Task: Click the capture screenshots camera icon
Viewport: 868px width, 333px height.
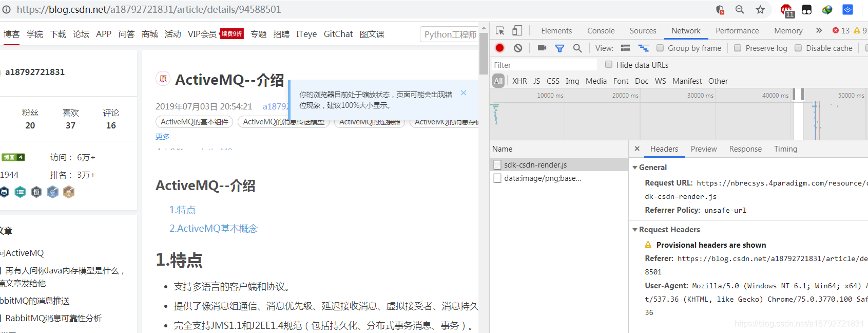Action: (x=542, y=48)
